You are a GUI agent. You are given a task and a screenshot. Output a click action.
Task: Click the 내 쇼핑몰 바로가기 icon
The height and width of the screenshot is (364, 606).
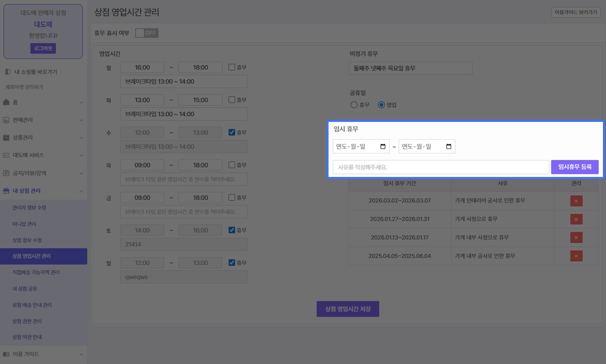(7, 72)
